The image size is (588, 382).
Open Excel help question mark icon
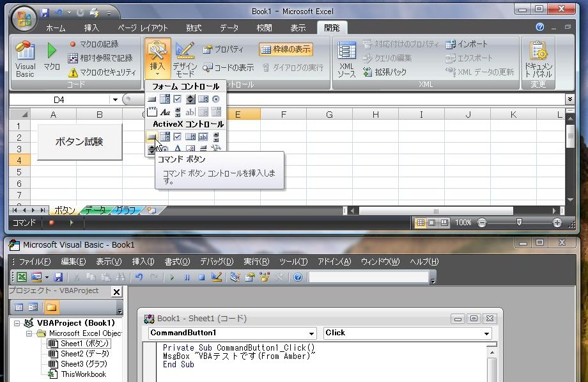[x=540, y=27]
